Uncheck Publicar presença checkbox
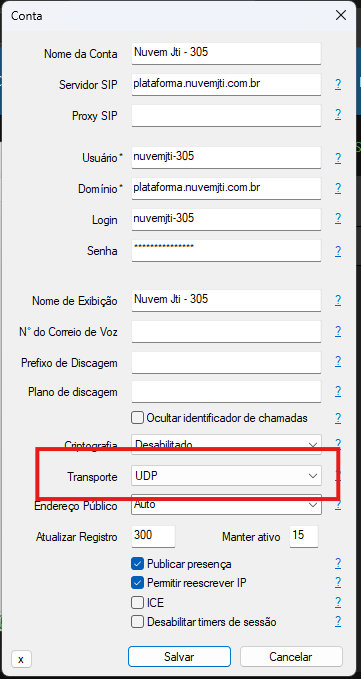This screenshot has height=679, width=361. pos(137,564)
